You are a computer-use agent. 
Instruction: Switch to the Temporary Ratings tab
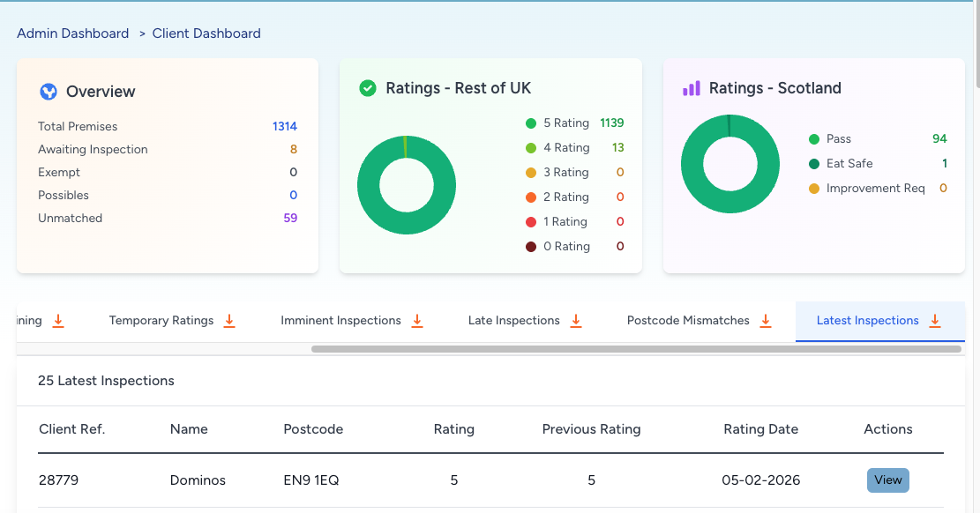(x=161, y=321)
